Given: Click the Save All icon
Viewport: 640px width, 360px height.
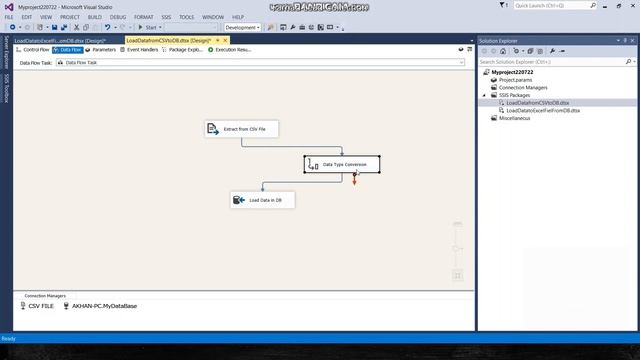Looking at the screenshot, I should point(64,27).
